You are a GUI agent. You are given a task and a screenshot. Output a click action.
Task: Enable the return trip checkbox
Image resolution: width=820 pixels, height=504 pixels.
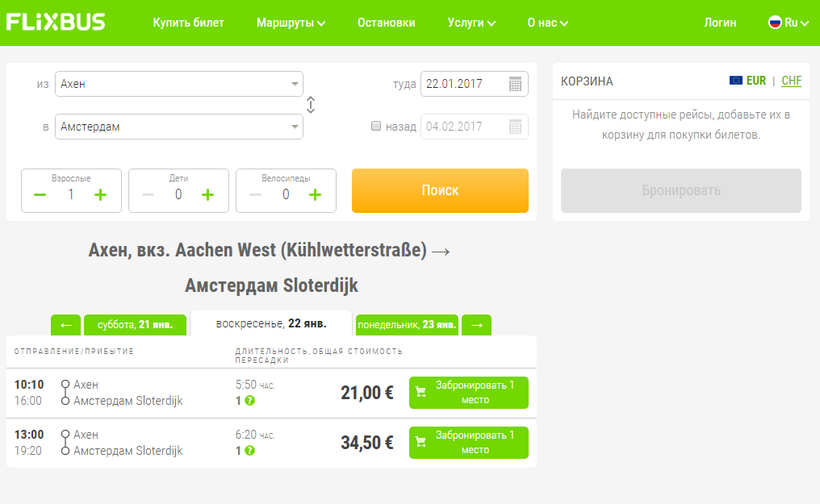pyautogui.click(x=376, y=127)
